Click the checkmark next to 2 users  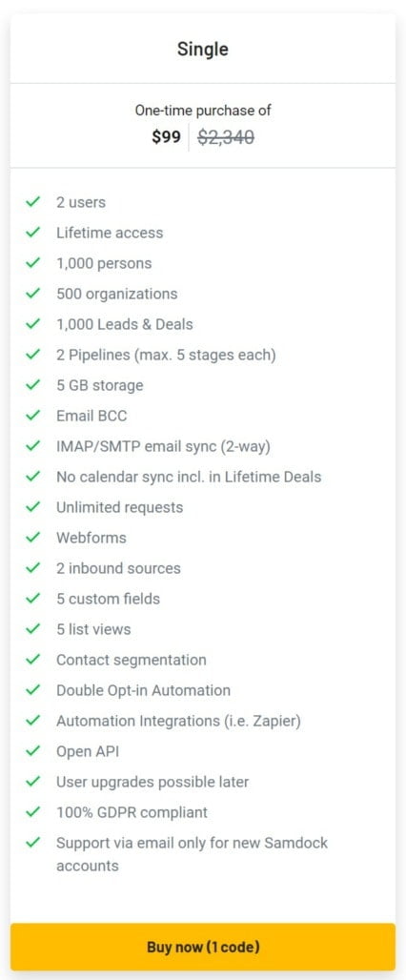point(32,202)
